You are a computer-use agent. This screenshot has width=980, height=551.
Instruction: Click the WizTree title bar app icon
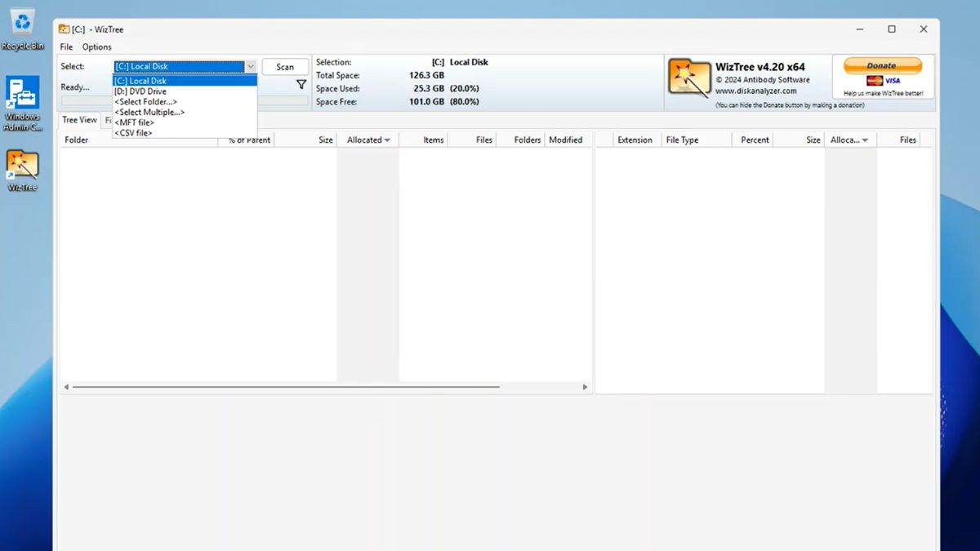point(64,29)
